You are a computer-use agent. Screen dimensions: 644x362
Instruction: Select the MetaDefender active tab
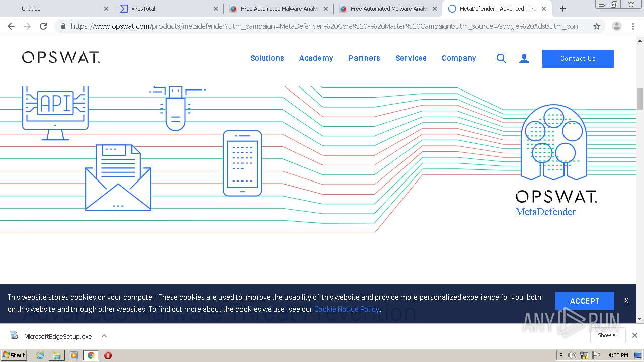tap(497, 9)
